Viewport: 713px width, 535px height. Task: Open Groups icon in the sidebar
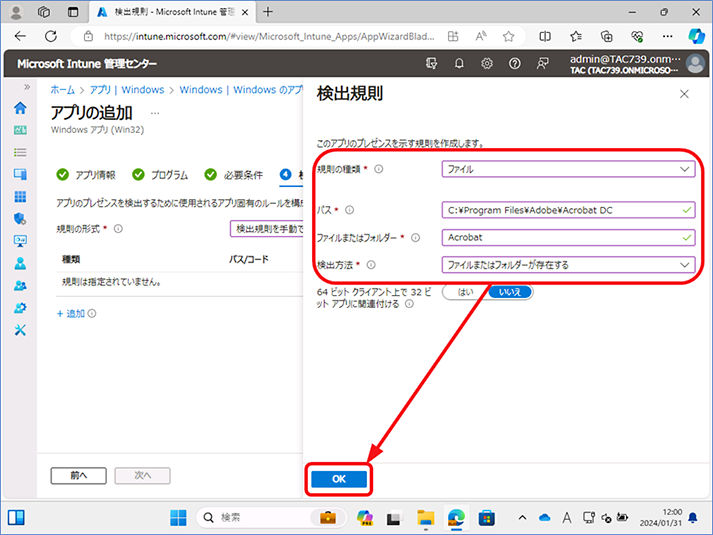point(20,285)
